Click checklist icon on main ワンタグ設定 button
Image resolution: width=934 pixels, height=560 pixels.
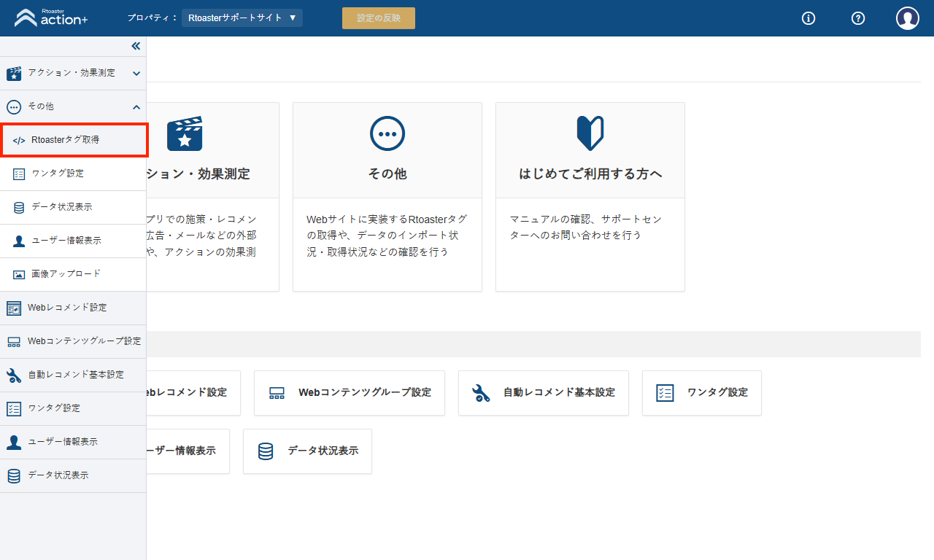pyautogui.click(x=665, y=393)
